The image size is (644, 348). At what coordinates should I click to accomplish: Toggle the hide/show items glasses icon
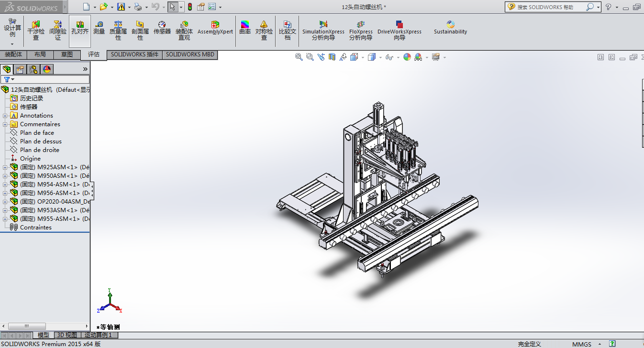(389, 57)
